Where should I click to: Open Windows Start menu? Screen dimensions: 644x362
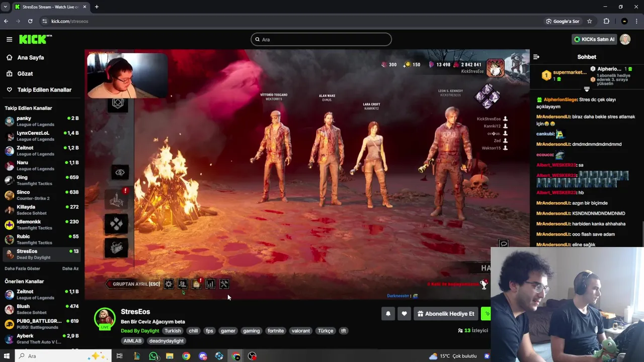(x=7, y=356)
